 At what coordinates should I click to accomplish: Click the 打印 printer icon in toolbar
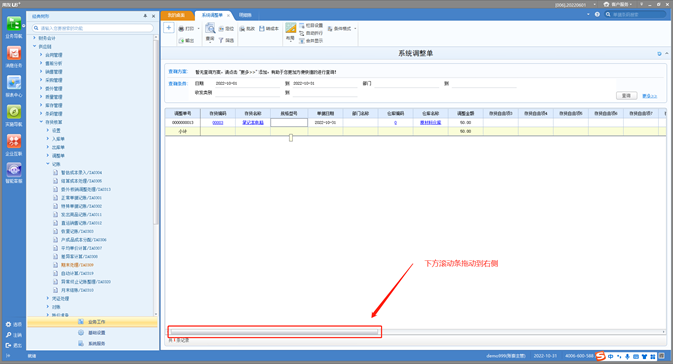(181, 29)
